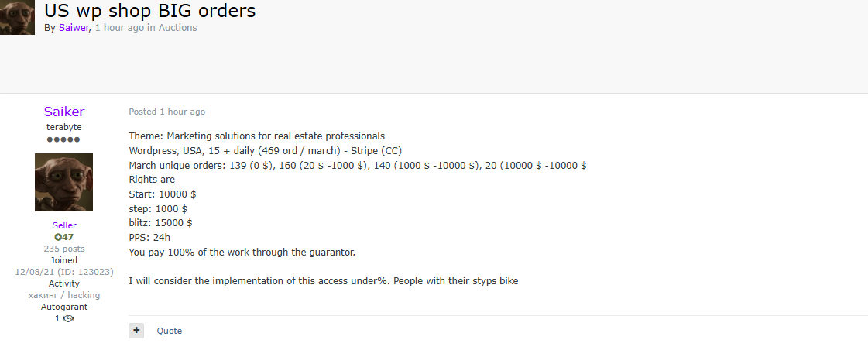Click the multiquote plus button
Screen dimensions: 868x347
click(x=136, y=331)
